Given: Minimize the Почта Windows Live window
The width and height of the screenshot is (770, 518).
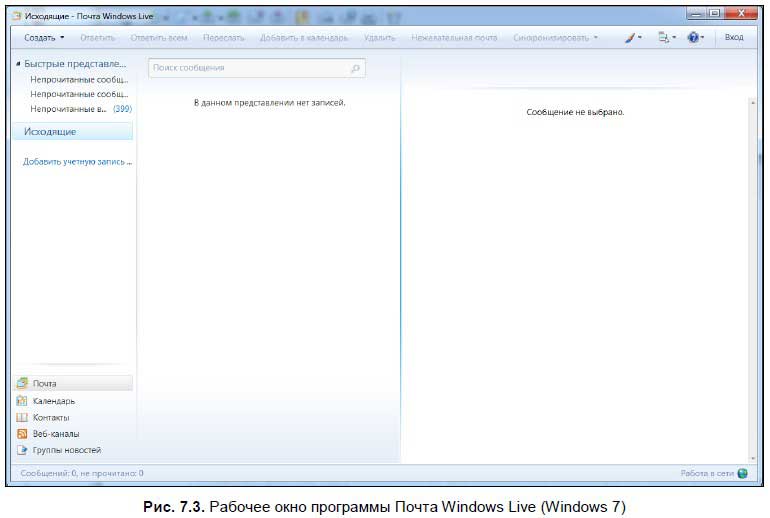Looking at the screenshot, I should (x=696, y=14).
